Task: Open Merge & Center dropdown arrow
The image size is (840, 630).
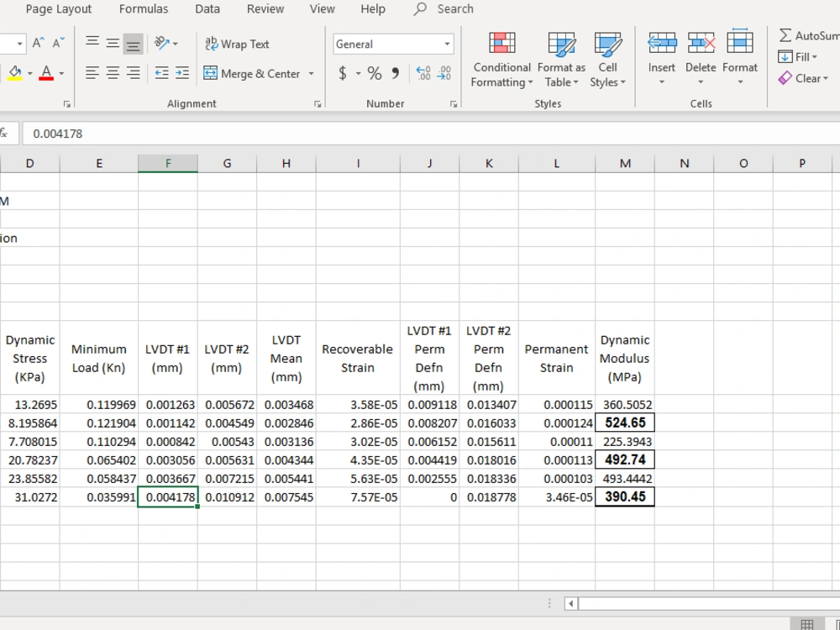Action: 311,73
